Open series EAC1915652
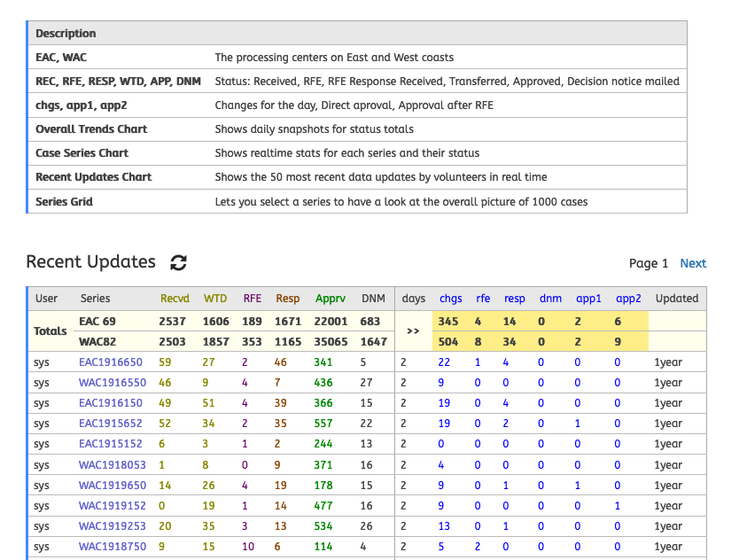The width and height of the screenshot is (739, 560). coord(111,424)
